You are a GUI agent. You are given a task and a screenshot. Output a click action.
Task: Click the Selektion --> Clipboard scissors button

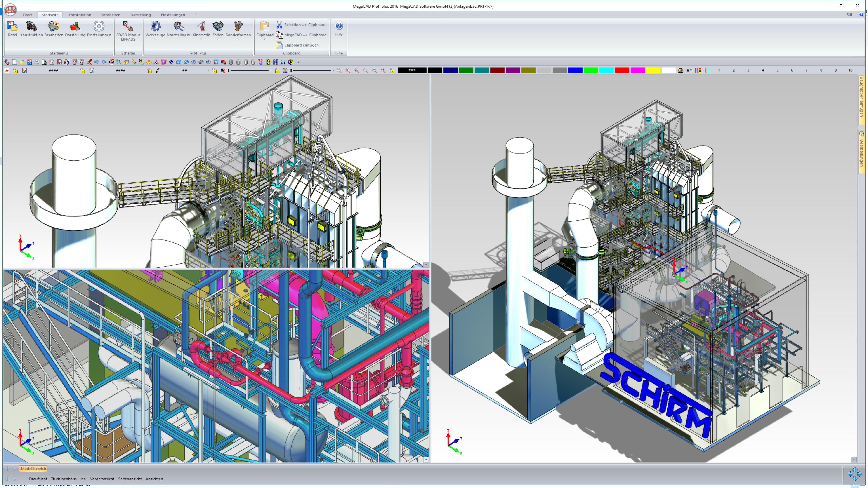click(301, 25)
